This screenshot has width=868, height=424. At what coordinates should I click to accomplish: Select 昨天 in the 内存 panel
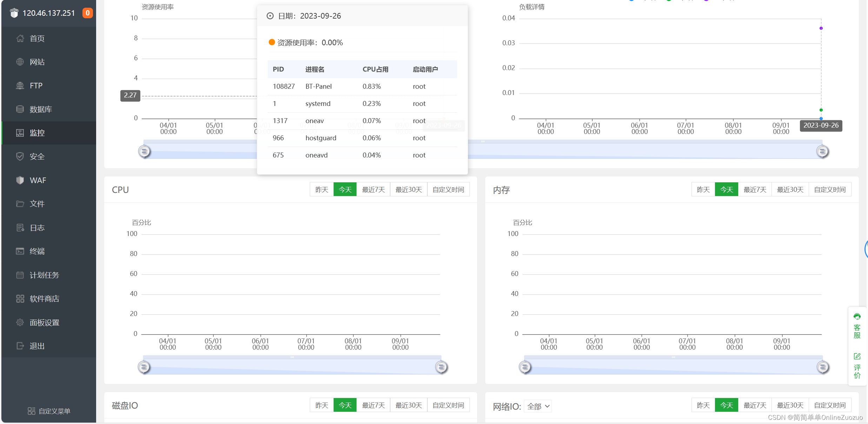click(x=703, y=189)
